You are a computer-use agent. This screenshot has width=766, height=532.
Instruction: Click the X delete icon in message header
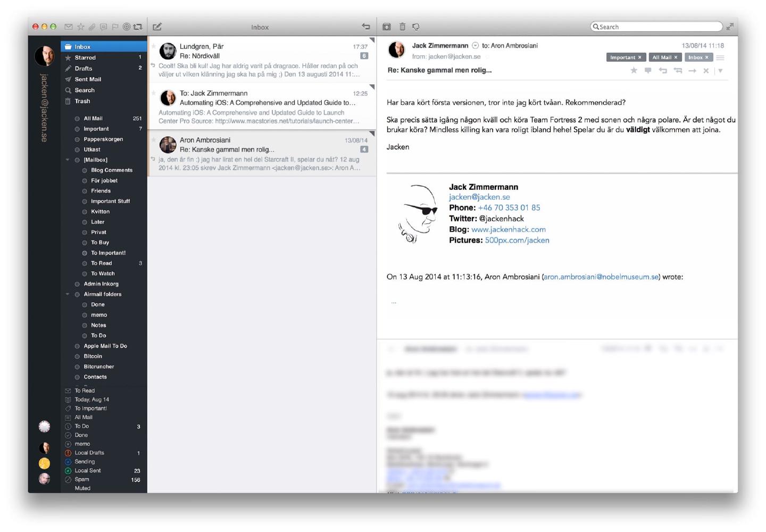(x=706, y=70)
